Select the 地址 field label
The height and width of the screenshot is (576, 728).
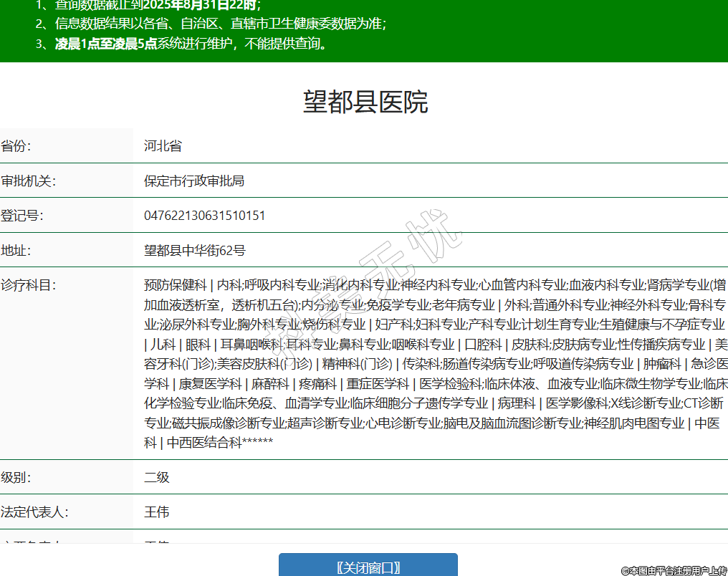(17, 251)
